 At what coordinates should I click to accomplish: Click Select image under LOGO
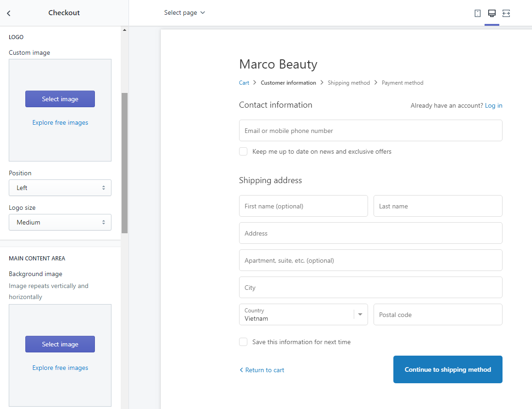[60, 99]
